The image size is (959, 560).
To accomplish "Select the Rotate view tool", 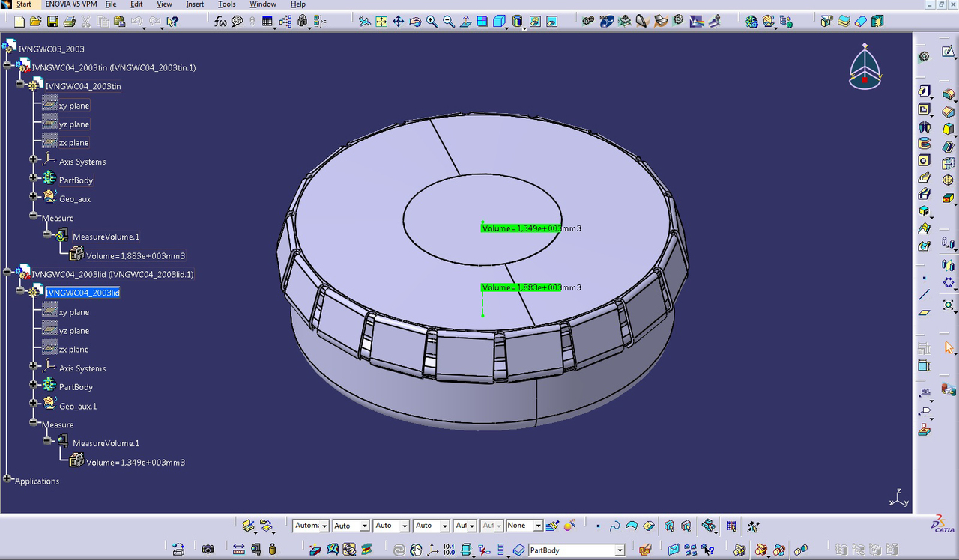I will (x=415, y=22).
